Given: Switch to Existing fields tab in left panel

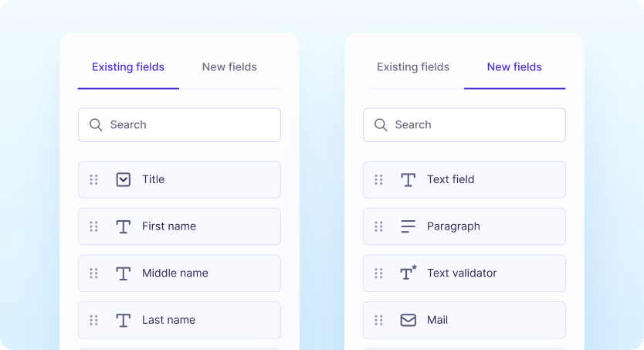Looking at the screenshot, I should (128, 67).
